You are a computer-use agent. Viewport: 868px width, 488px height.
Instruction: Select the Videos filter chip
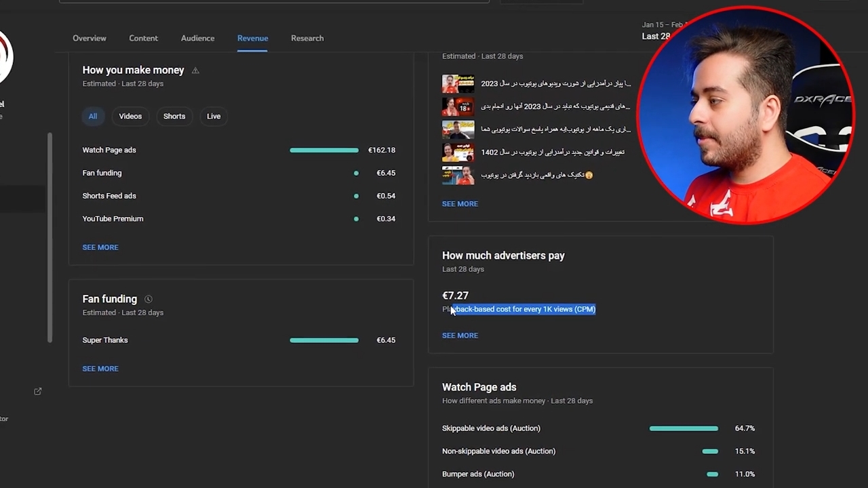(x=130, y=116)
